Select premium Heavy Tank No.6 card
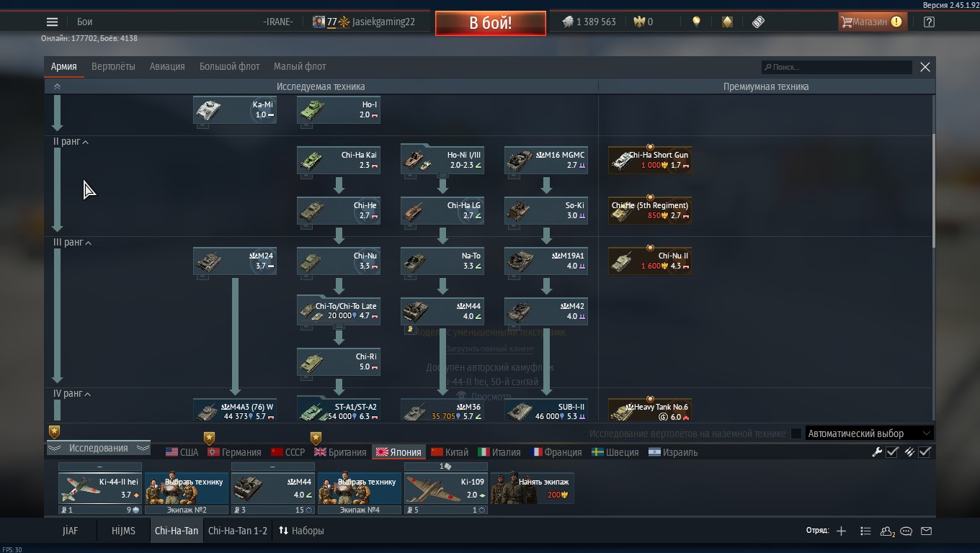 (x=650, y=410)
